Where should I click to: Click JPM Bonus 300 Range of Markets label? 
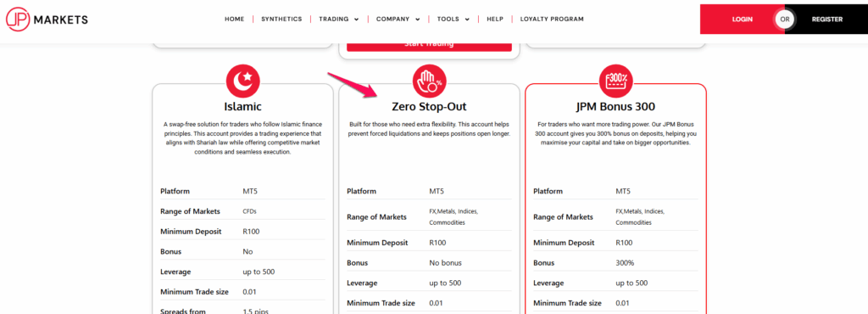tap(563, 216)
